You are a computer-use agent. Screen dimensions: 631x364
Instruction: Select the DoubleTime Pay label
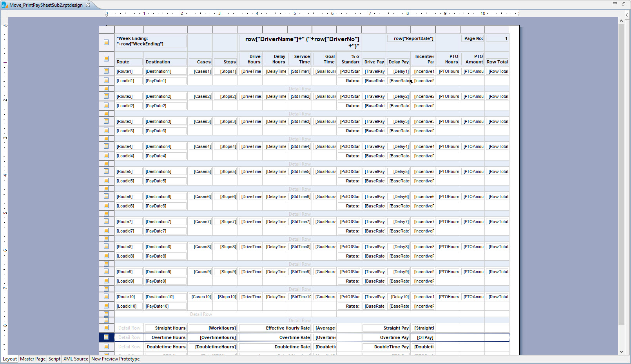(x=386, y=347)
